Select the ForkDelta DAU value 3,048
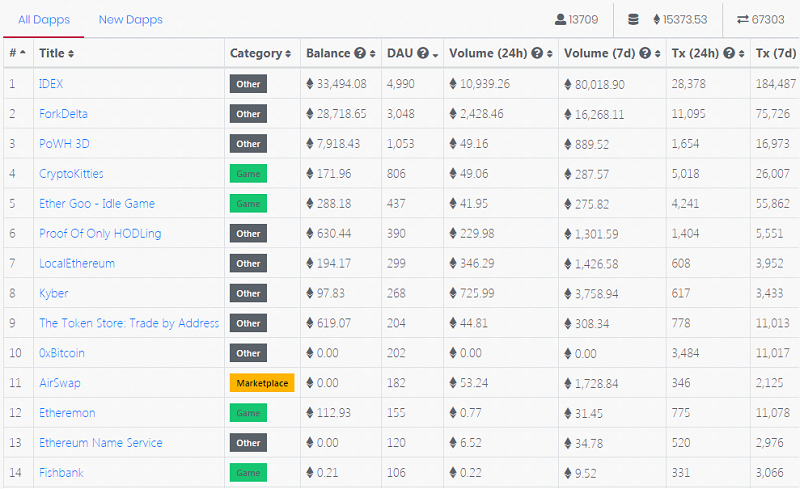 pyautogui.click(x=401, y=113)
